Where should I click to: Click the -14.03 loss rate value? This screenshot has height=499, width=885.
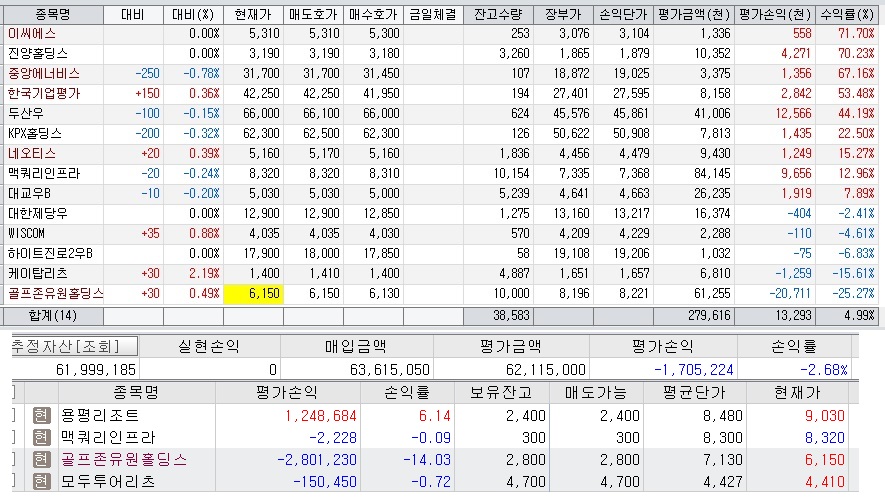427,460
